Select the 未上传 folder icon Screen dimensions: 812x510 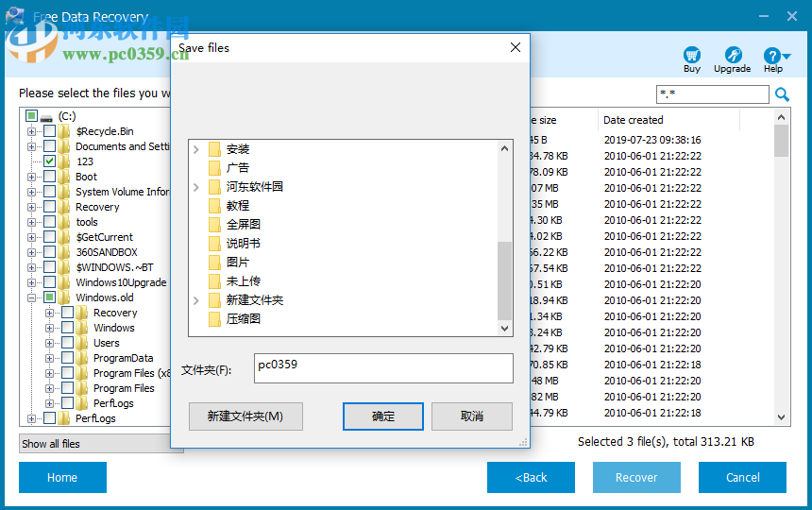pyautogui.click(x=215, y=281)
